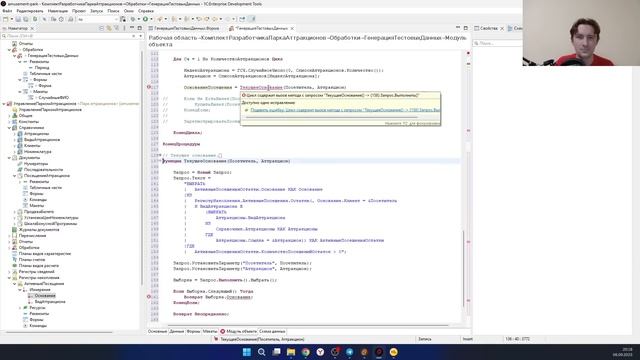Expand the Общие tree node
This screenshot has height=360, width=640.
tap(10, 116)
